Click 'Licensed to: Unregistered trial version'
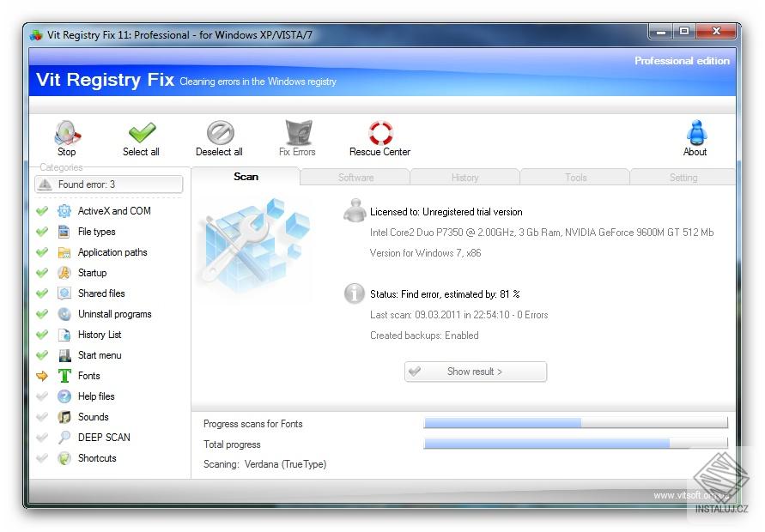The height and width of the screenshot is (532, 765). 446,212
